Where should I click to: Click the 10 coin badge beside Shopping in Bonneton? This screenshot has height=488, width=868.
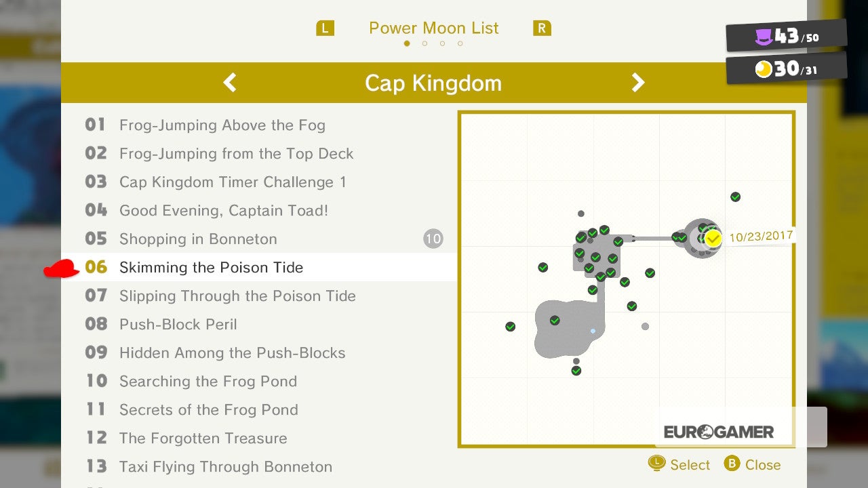point(433,239)
